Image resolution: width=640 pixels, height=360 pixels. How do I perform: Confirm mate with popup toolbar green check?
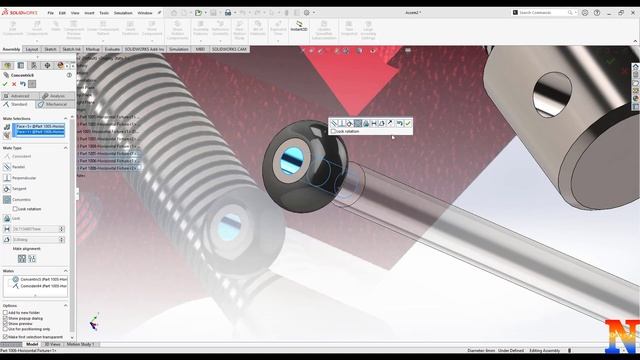pos(407,123)
